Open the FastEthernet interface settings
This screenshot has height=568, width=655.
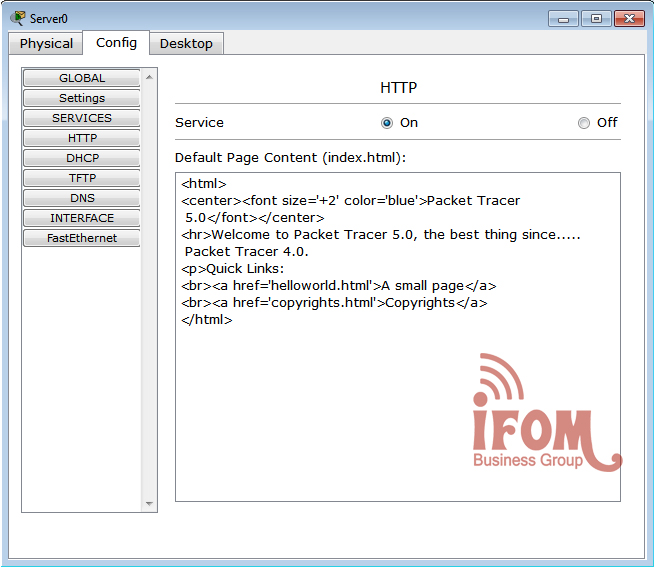click(x=82, y=238)
